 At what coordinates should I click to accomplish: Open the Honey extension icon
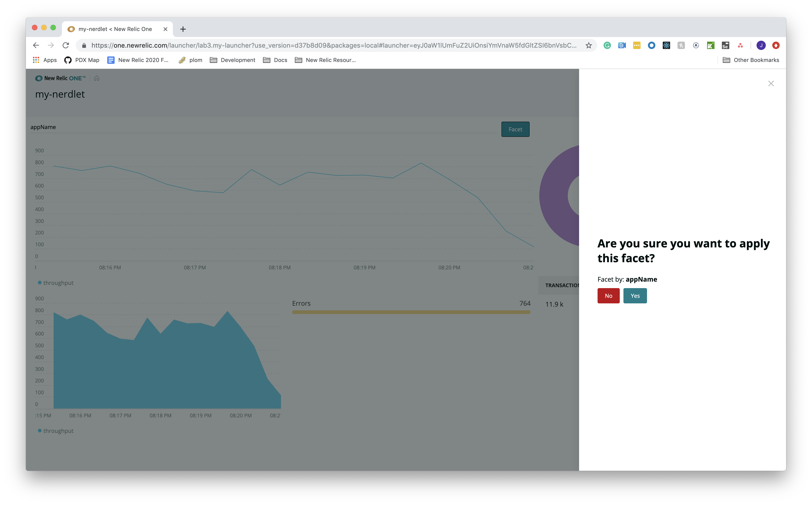point(681,45)
